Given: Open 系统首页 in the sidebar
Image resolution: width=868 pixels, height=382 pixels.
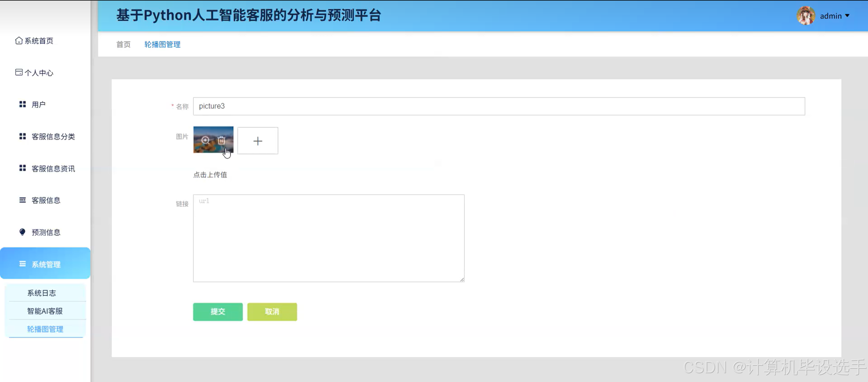Looking at the screenshot, I should coord(39,41).
